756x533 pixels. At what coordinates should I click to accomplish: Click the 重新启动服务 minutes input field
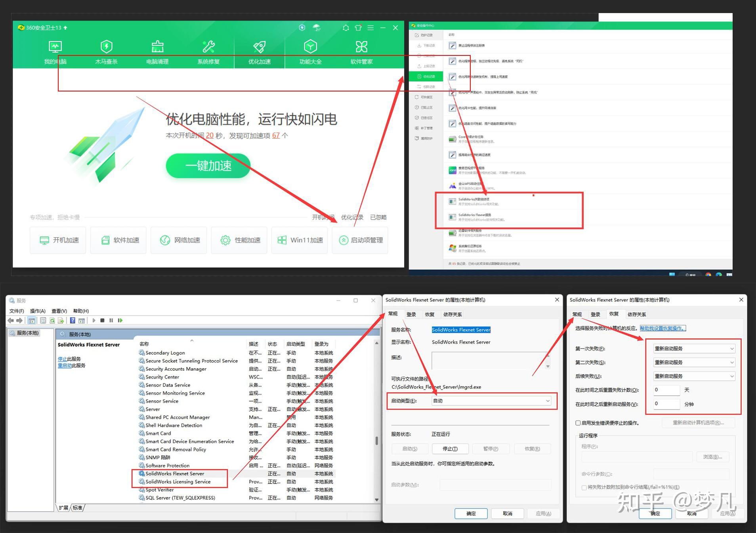point(666,404)
